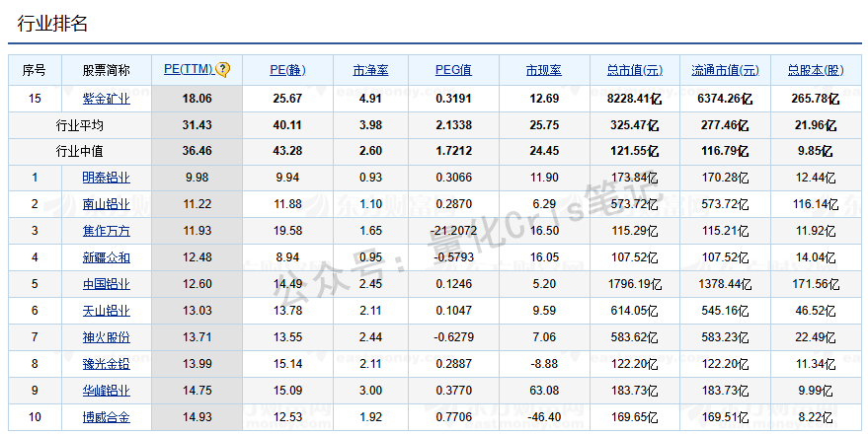Select 新疆众和 PE(TTM) value 12.48
Viewport: 868px width, 435px height.
coord(197,257)
